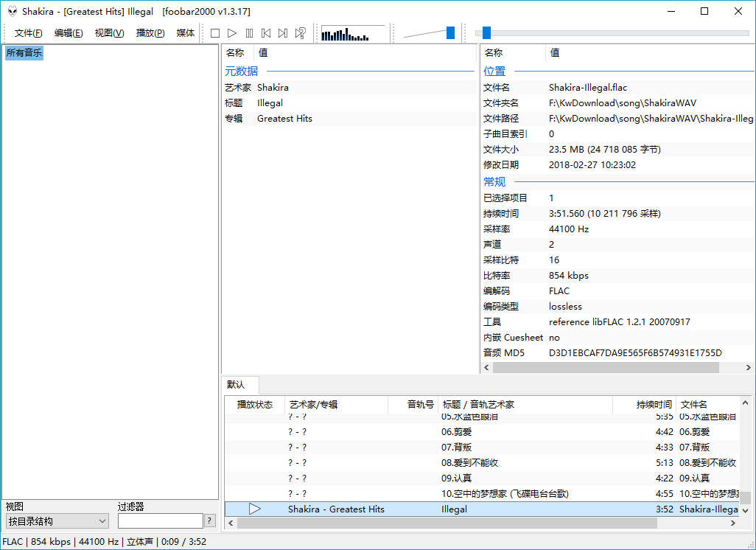The width and height of the screenshot is (756, 550).
Task: Click the playlist horizontal scroll right arrow
Action: 733,523
